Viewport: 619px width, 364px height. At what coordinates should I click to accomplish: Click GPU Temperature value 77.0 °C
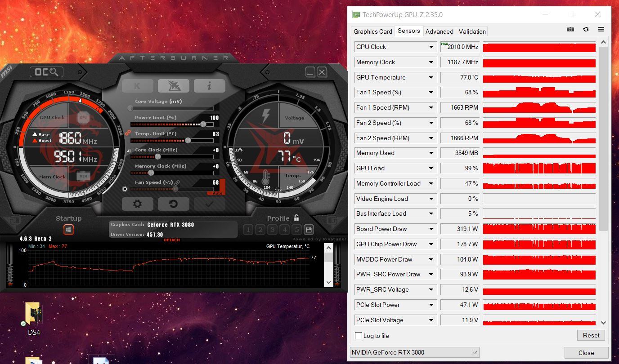click(460, 77)
